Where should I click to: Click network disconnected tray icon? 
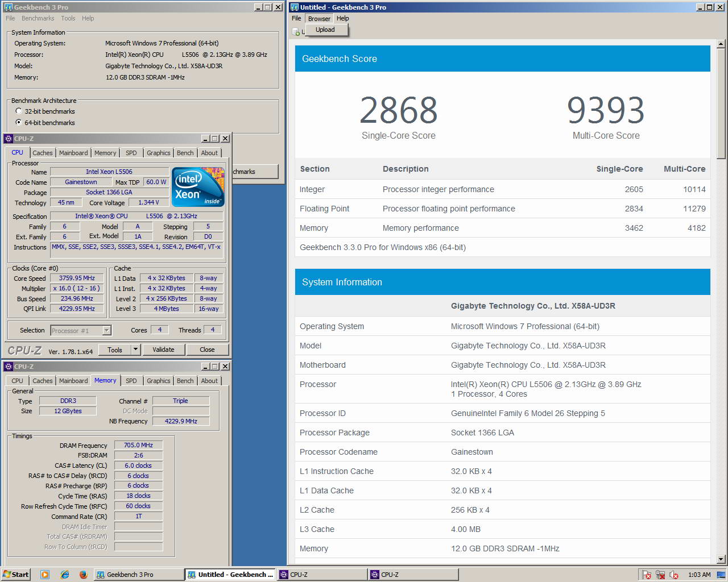[660, 575]
